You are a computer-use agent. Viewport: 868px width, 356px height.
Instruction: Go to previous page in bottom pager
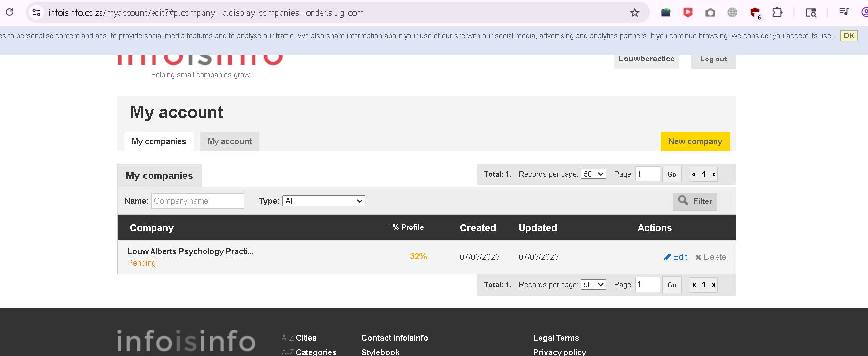pyautogui.click(x=694, y=285)
